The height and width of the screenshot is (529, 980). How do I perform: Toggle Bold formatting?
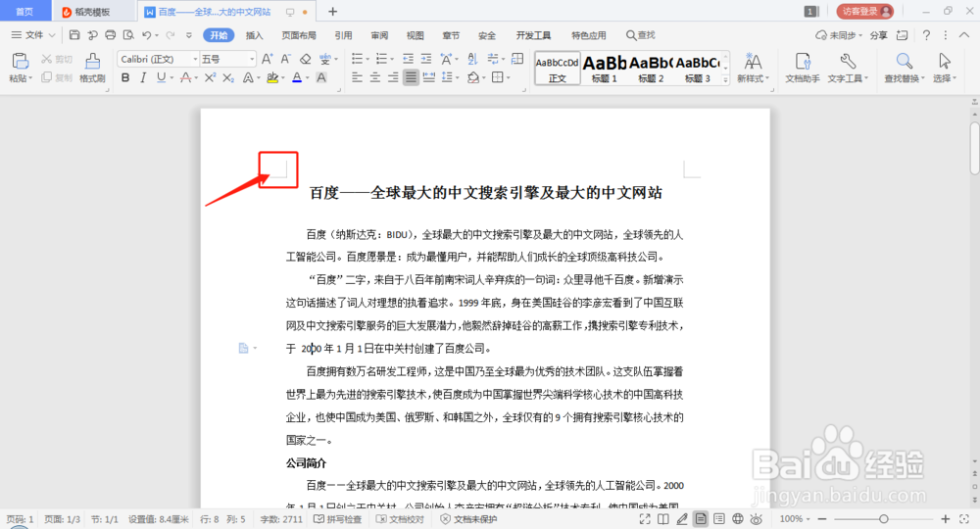click(x=125, y=77)
